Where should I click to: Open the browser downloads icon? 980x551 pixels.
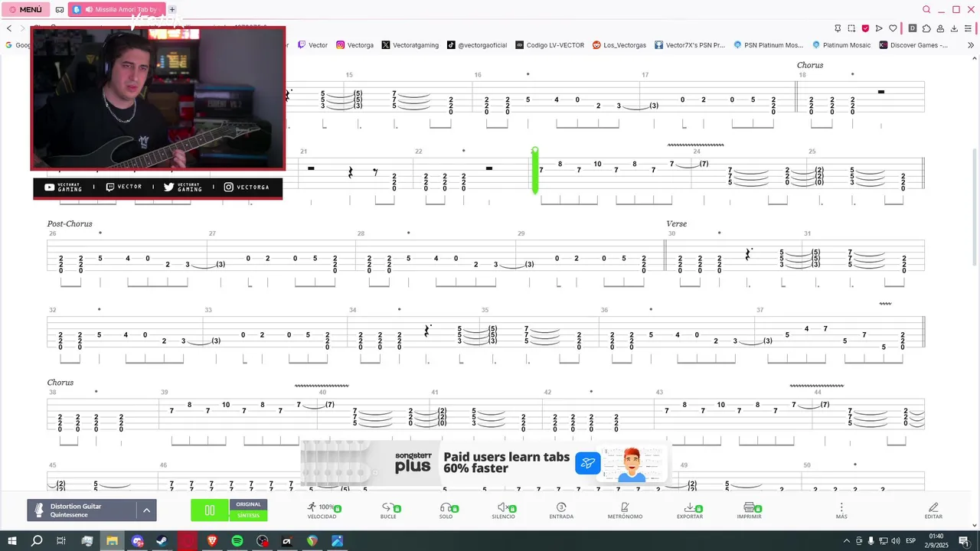tap(954, 28)
